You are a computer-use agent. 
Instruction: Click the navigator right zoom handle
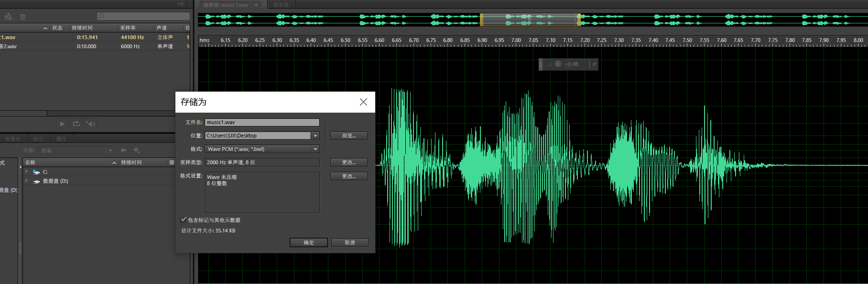(579, 20)
